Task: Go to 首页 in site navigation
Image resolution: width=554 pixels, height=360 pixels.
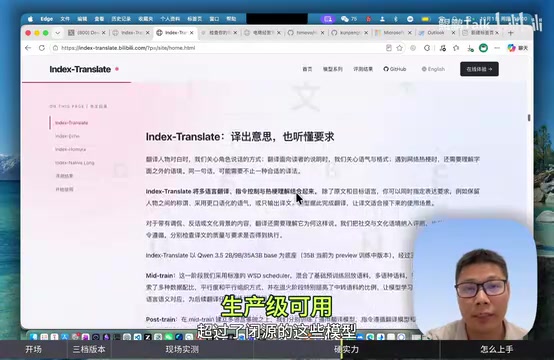Action: [x=307, y=69]
